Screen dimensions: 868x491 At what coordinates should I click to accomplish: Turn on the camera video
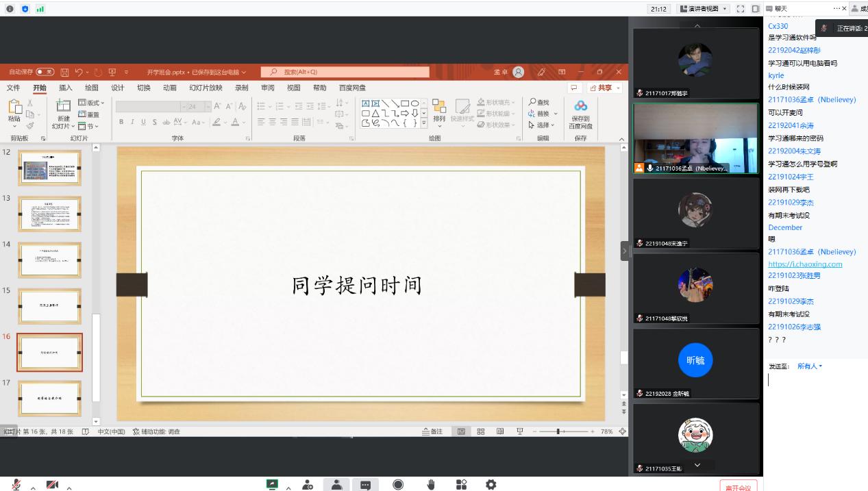click(x=52, y=485)
